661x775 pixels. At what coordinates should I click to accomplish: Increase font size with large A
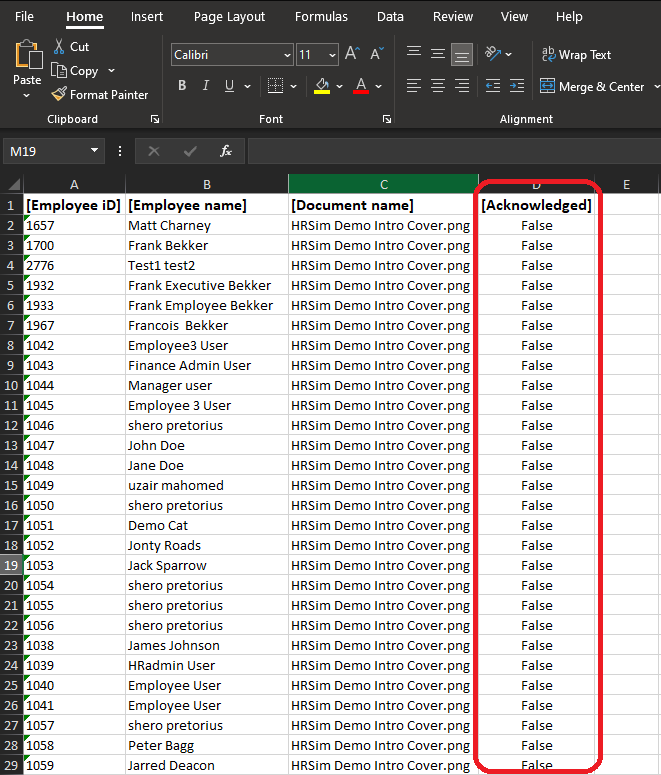point(353,53)
